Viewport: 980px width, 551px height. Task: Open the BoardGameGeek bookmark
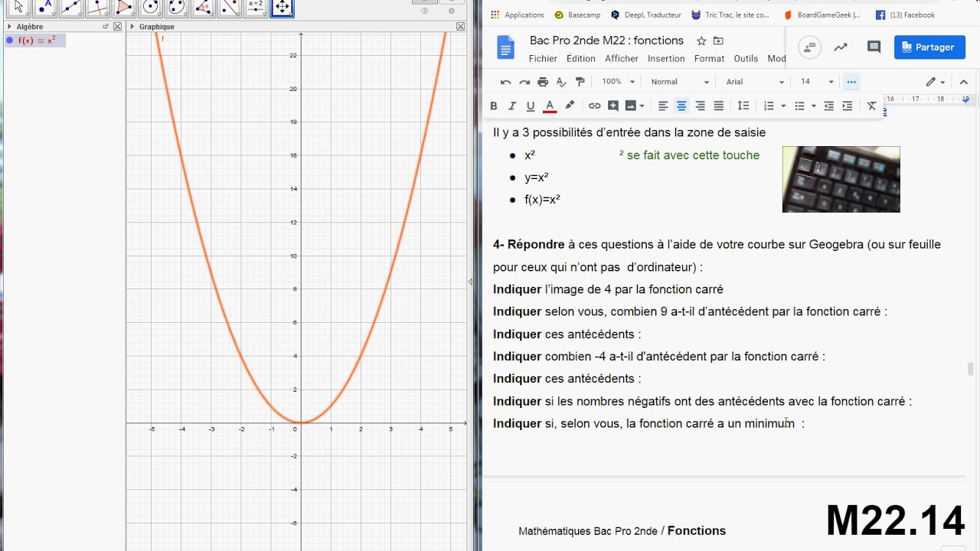[x=822, y=15]
